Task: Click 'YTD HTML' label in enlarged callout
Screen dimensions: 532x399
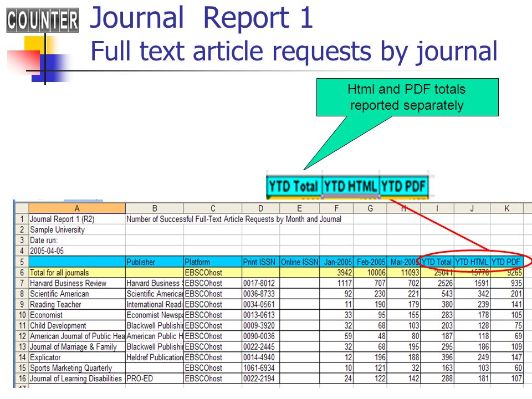Action: tap(350, 186)
